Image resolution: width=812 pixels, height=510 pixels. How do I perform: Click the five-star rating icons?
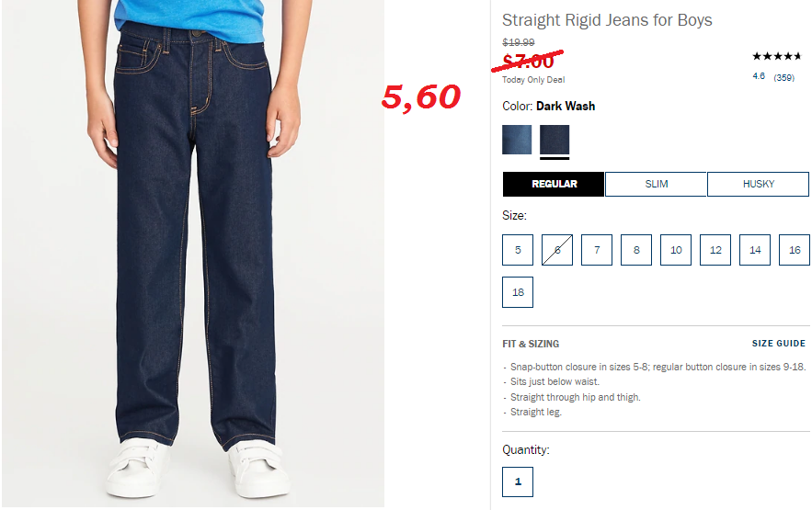777,56
